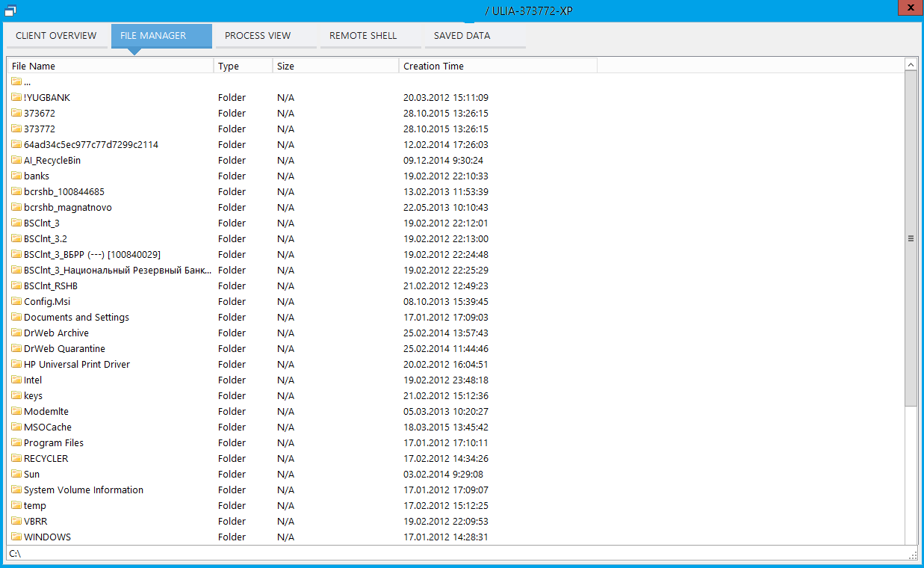Click creation time 20.03.2012 15:11:09
Viewport: 924px width, 568px height.
tap(446, 98)
